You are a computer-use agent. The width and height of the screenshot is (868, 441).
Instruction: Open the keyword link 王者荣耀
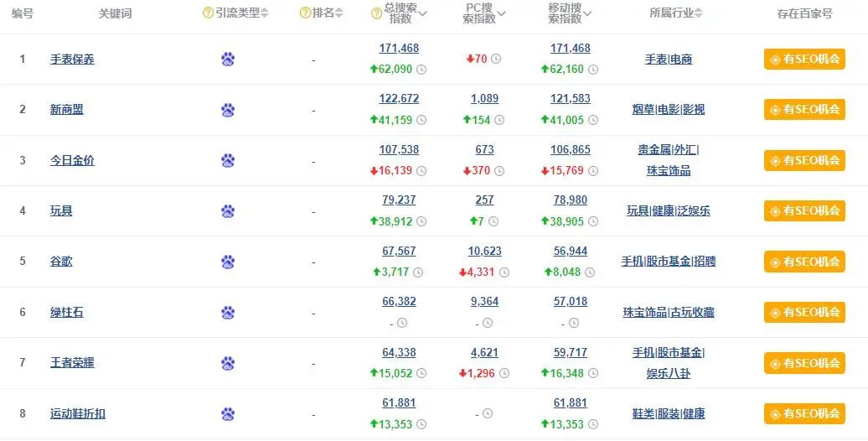tap(73, 363)
